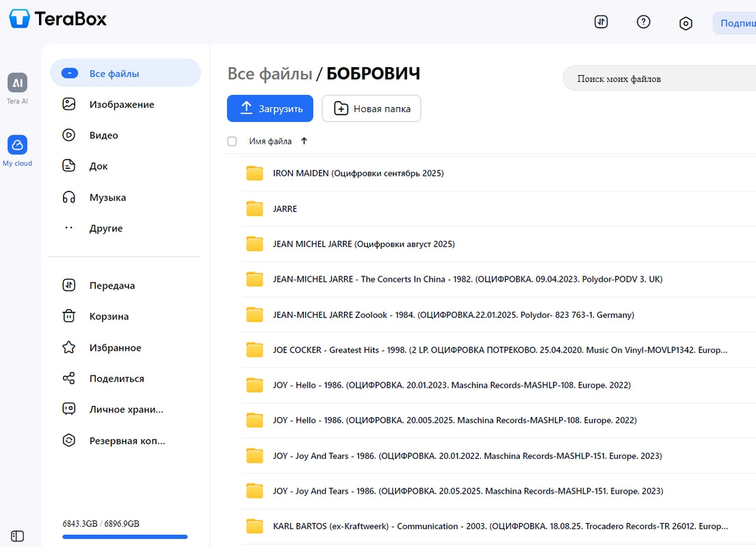Open the transfer list icon in header
Screen dimensions: 756x547
601,22
